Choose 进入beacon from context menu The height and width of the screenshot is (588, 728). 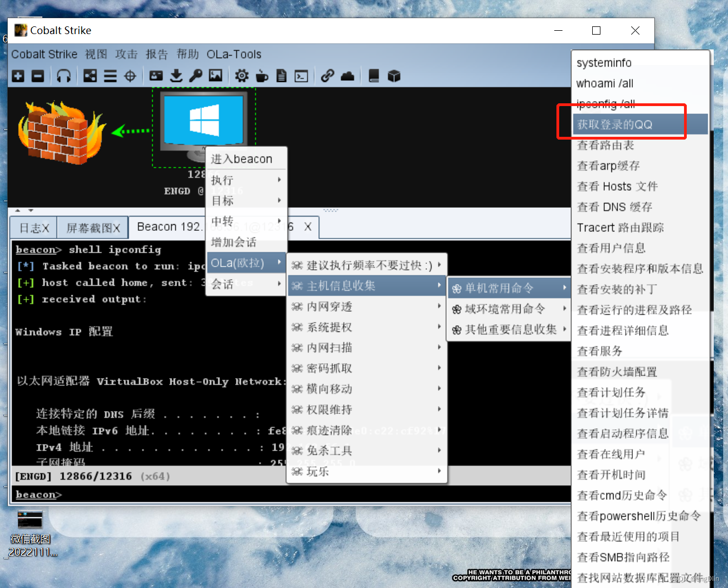click(x=246, y=159)
